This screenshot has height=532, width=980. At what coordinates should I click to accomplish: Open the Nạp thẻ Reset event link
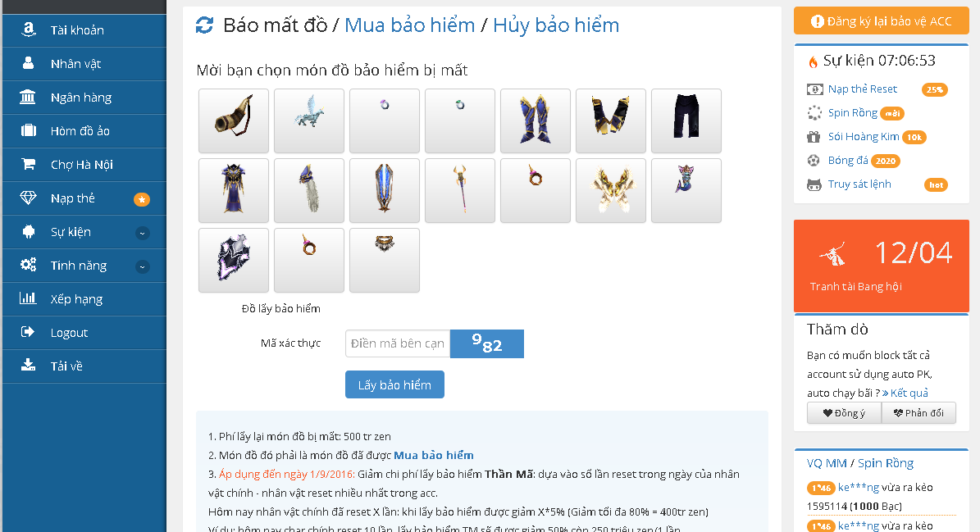point(863,89)
